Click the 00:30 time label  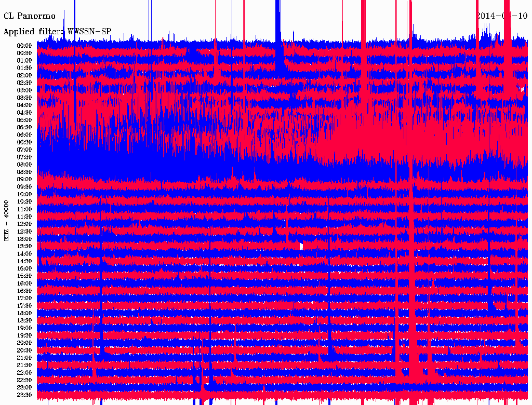(24, 53)
